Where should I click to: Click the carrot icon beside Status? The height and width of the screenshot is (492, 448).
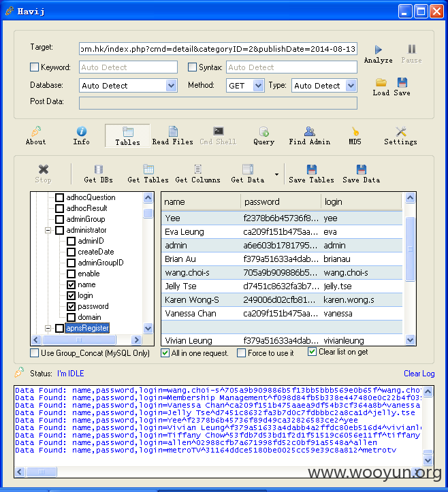tap(19, 372)
